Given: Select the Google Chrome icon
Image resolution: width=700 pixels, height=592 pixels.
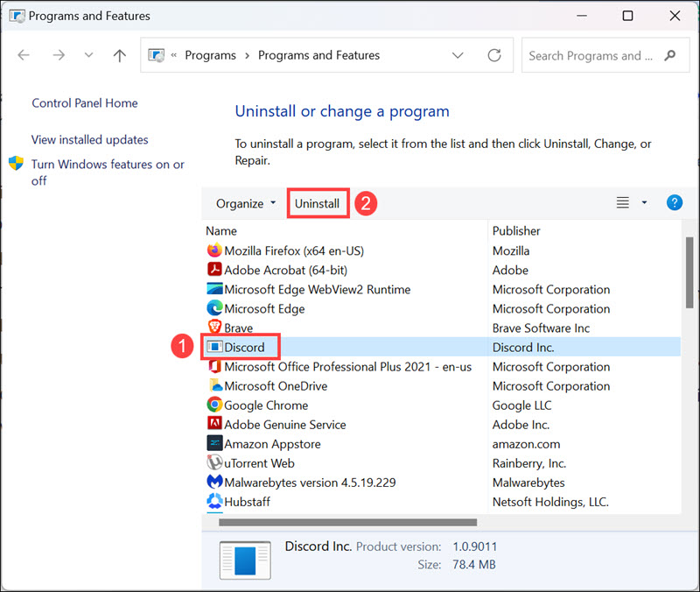Looking at the screenshot, I should click(214, 405).
